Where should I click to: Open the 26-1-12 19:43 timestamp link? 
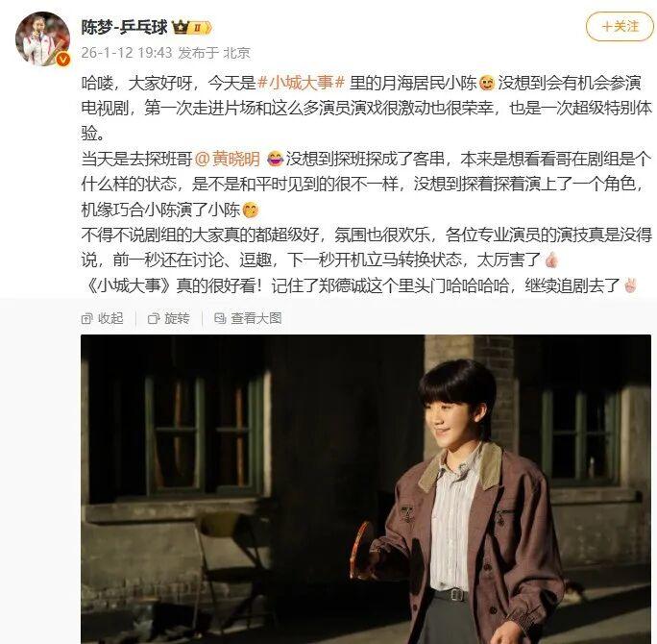[x=127, y=53]
